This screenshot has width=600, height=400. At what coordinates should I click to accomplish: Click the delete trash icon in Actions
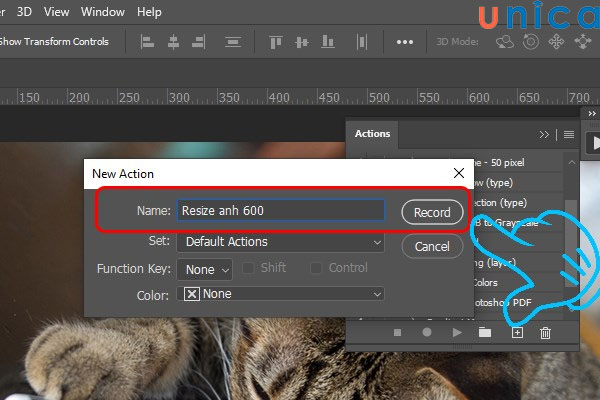tap(545, 332)
